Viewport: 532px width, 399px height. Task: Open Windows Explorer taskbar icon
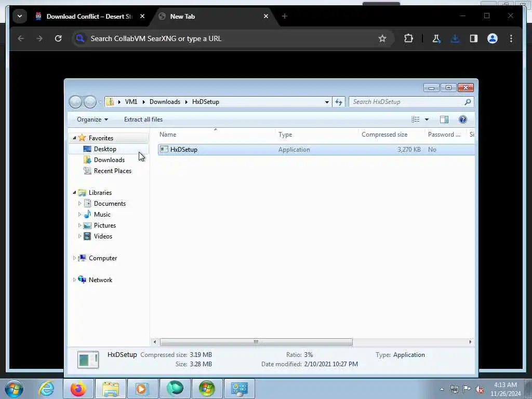(111, 389)
